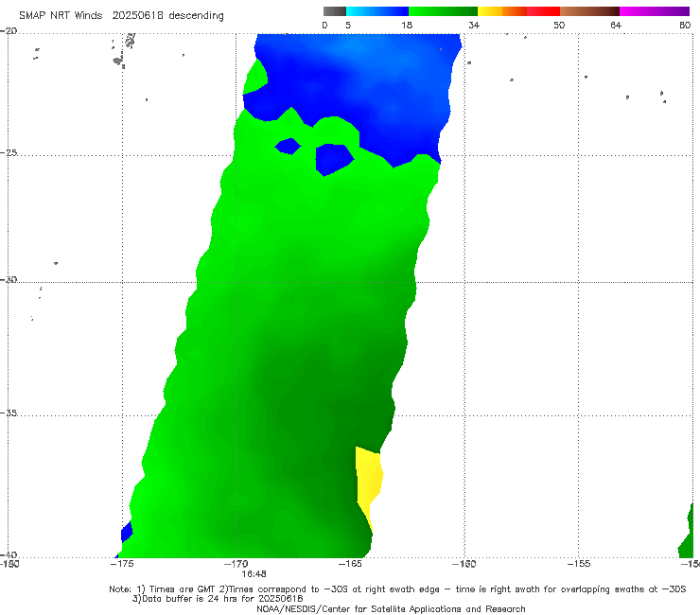
Task: Click the red segment of the color bar before 50
Action: [x=544, y=11]
